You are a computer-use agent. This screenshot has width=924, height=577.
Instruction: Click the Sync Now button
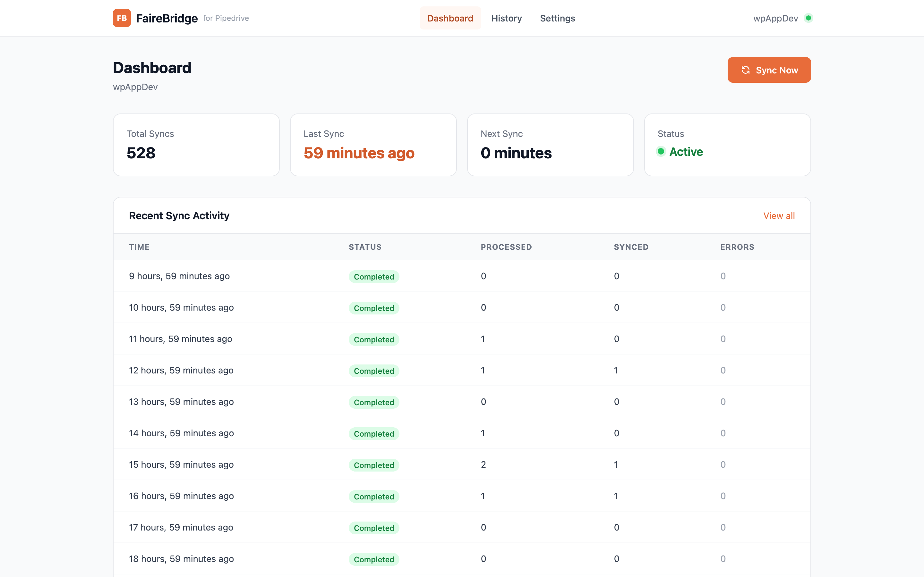(769, 70)
